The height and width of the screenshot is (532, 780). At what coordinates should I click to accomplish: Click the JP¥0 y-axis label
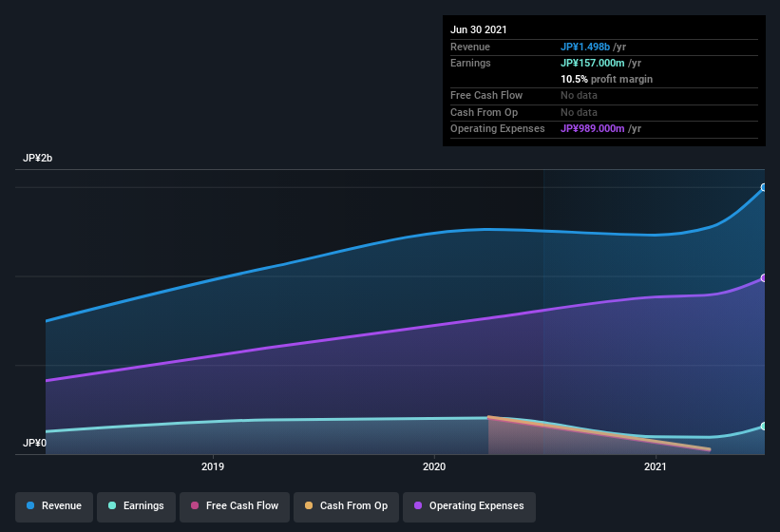(x=34, y=443)
